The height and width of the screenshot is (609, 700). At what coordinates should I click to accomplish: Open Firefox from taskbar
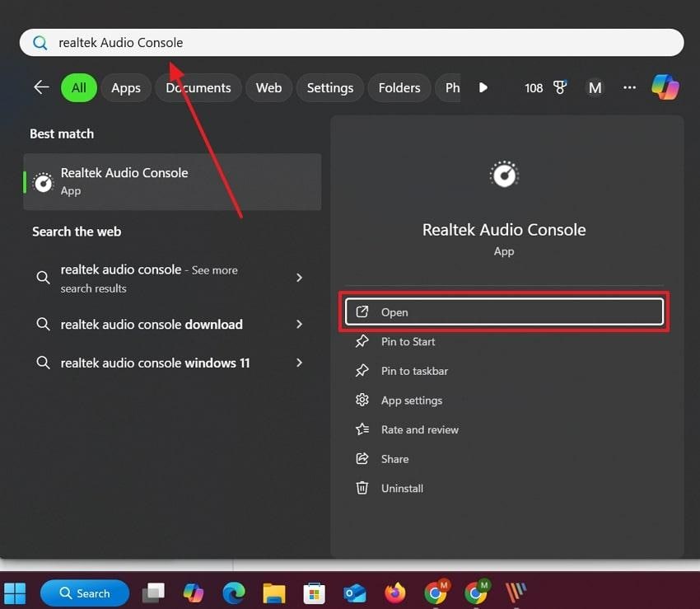pos(395,593)
